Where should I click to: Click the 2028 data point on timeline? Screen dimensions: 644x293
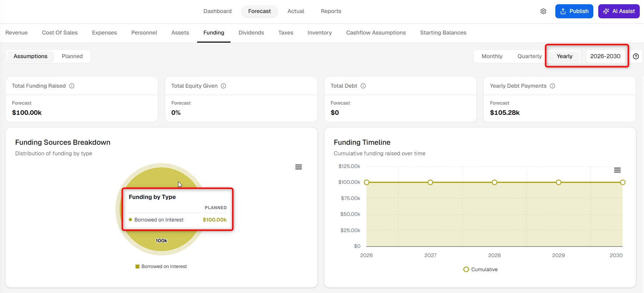point(494,182)
